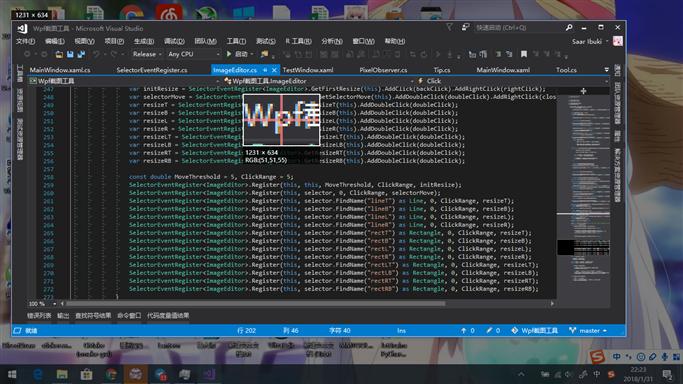Click the notifications filter flag icon

(x=450, y=27)
